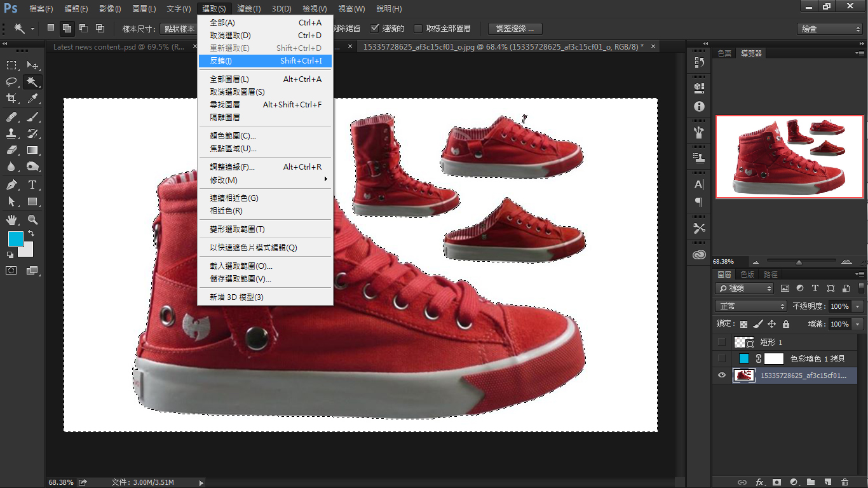Select the Clone Stamp tool
The width and height of the screenshot is (868, 488).
[11, 133]
